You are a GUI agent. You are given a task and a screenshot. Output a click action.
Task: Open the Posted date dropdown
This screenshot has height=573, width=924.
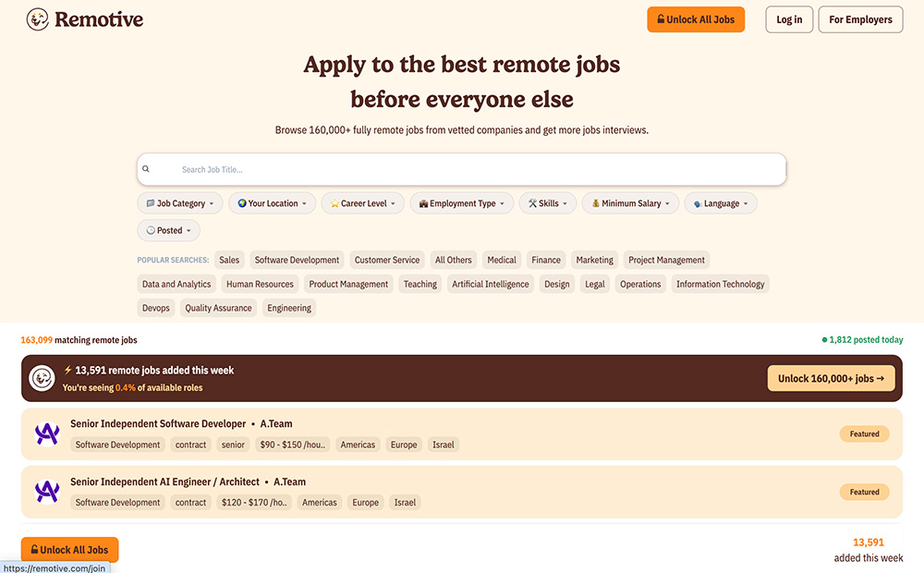[x=168, y=230]
